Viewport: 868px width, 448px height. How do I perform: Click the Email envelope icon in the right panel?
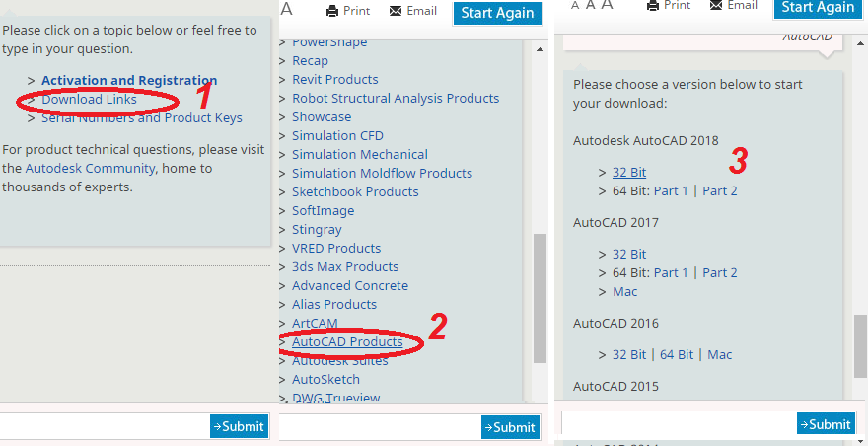coord(716,5)
